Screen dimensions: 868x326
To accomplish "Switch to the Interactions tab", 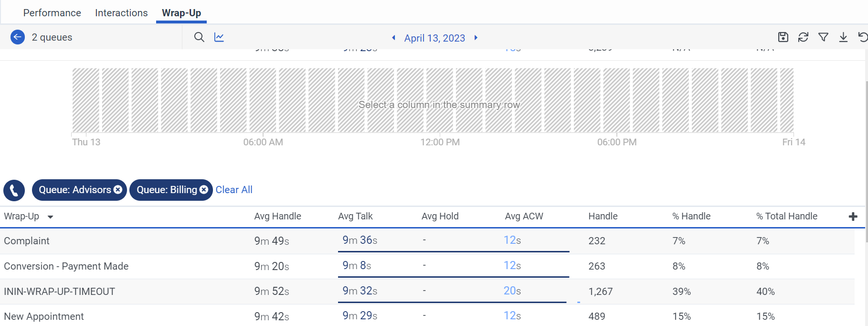I will [x=121, y=13].
